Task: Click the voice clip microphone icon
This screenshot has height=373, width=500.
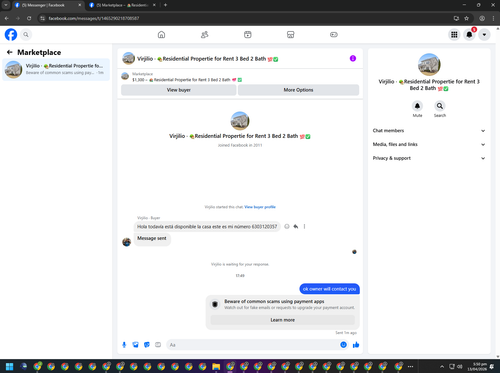Action: coord(124,345)
